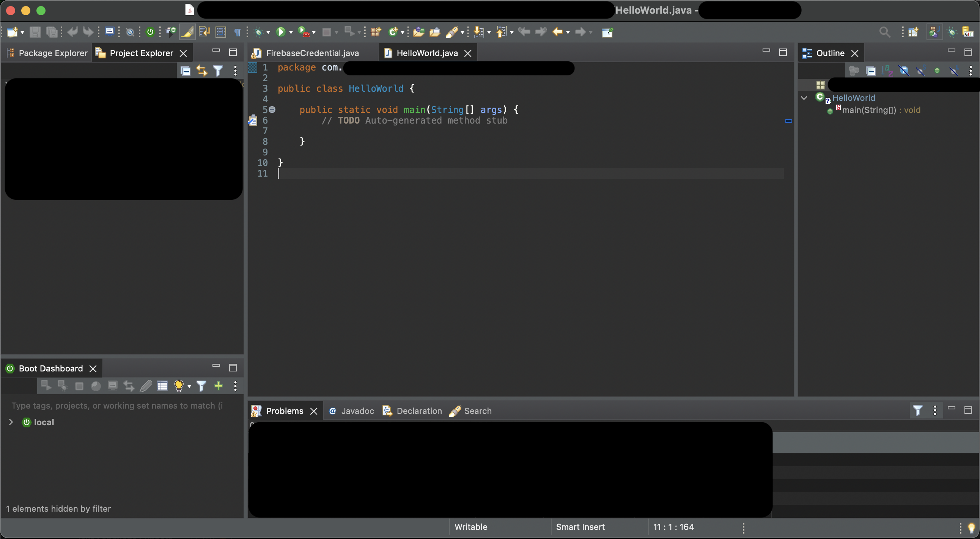Toggle Mark Occurrences highlighter in toolbar
This screenshot has height=539, width=980.
coord(187,32)
